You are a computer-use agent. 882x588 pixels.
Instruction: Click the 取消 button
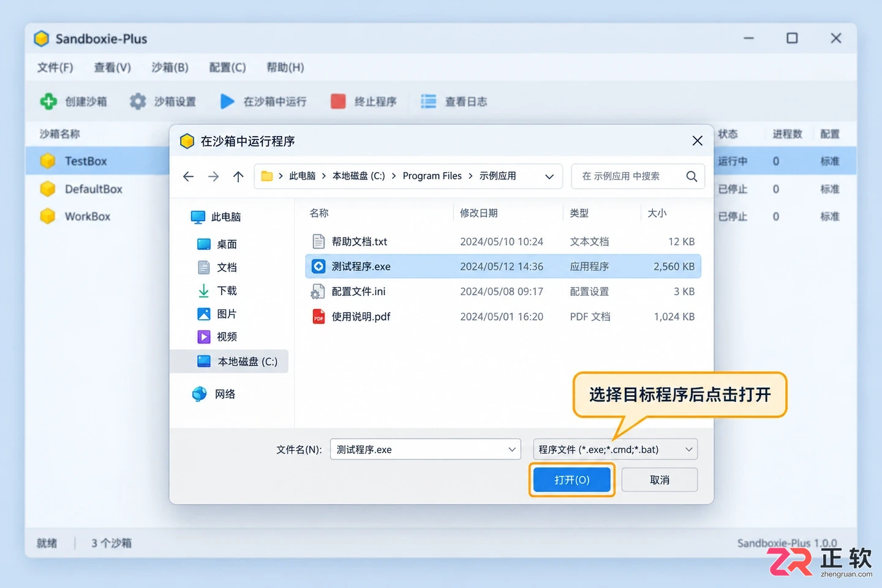(660, 480)
